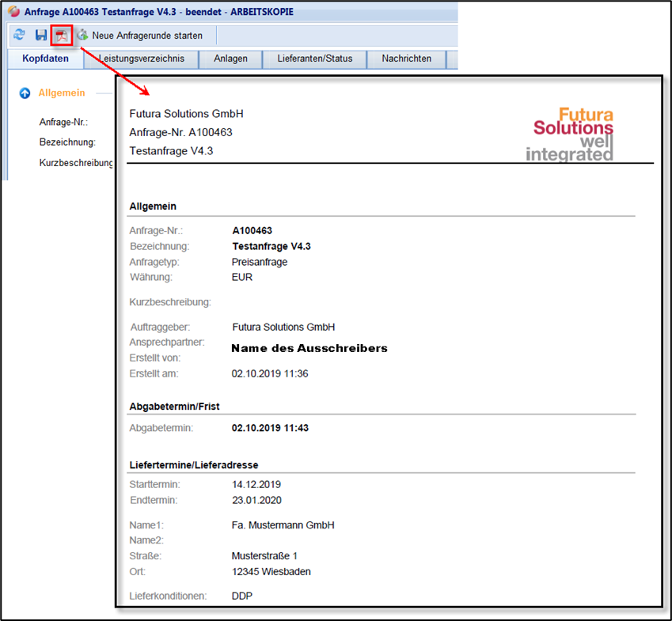Click the Liefertermine/Lieferadresse heading in the PDF
The width and height of the screenshot is (672, 621).
point(194,464)
